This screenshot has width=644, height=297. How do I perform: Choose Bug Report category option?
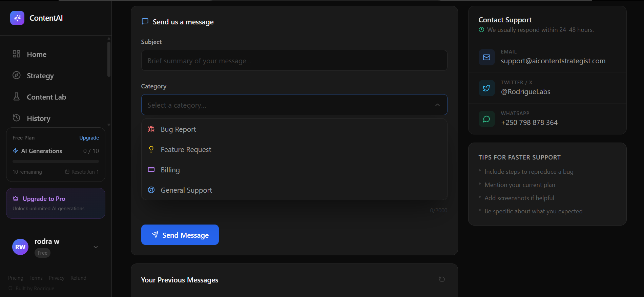[294, 129]
